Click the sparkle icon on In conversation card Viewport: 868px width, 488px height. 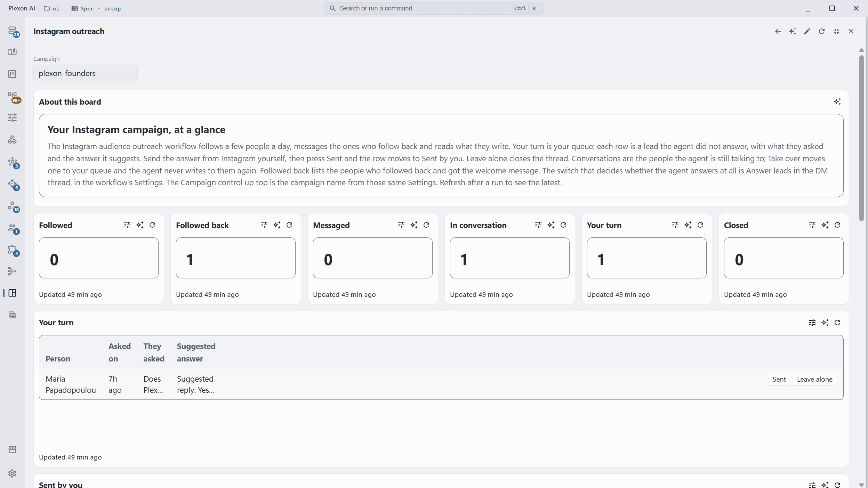coord(551,225)
